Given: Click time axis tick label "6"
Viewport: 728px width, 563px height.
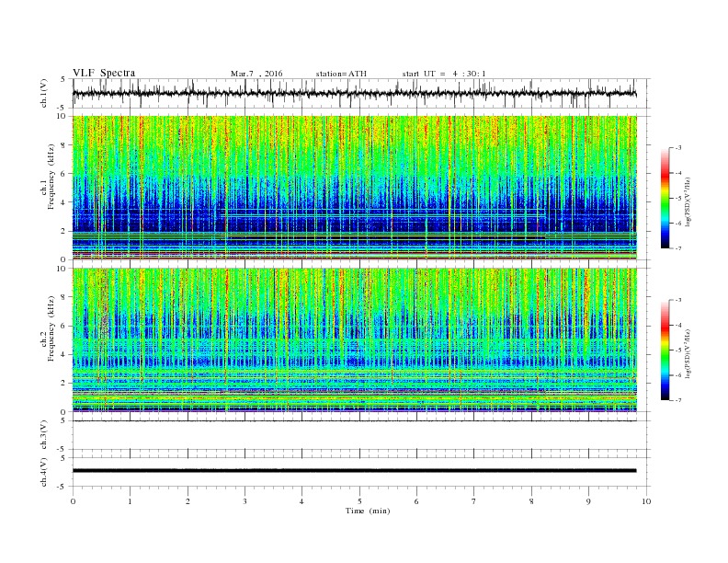Looking at the screenshot, I should 416,501.
